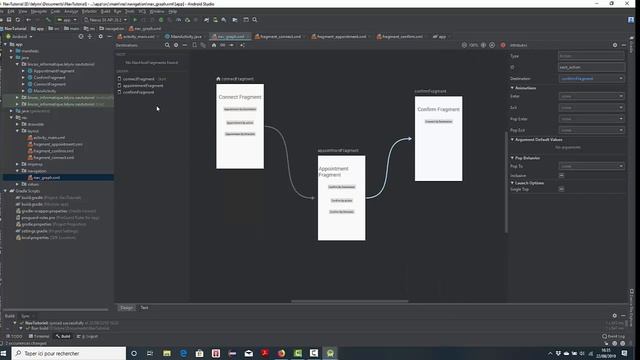The image size is (640, 360).
Task: Open Project panel gear settings
Action: pos(101,36)
